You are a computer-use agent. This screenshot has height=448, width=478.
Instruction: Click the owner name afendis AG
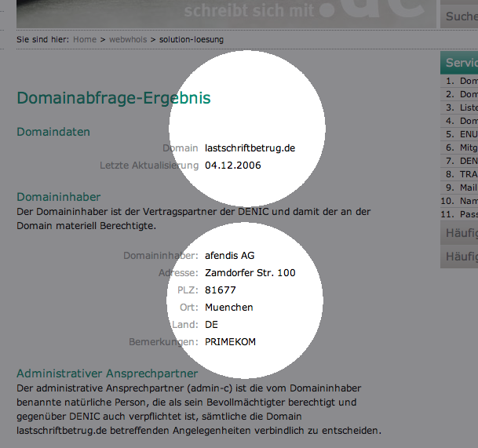[229, 256]
